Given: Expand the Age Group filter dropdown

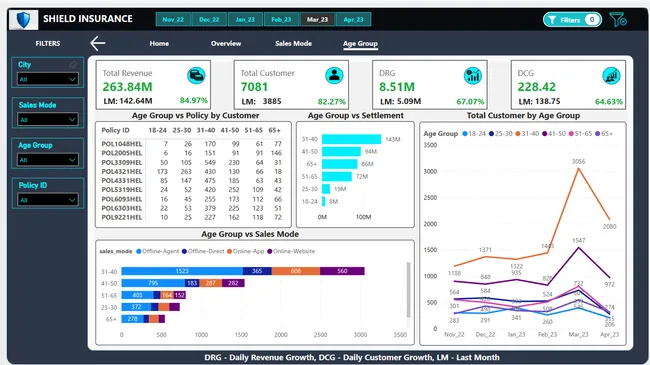Looking at the screenshot, I should [x=48, y=160].
